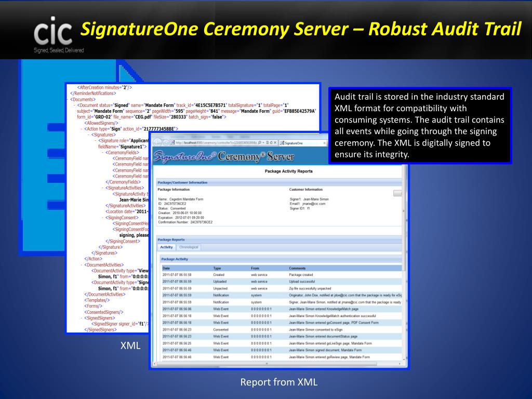Click 'Confirmation Number: 24C970736CE2' field
Viewport: 532px width, 399px height.
(185, 222)
